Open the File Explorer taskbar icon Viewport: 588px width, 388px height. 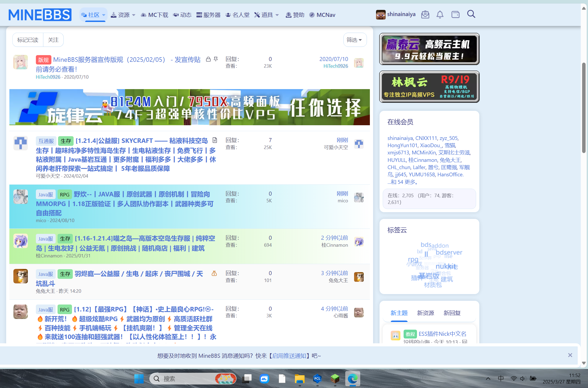point(300,379)
